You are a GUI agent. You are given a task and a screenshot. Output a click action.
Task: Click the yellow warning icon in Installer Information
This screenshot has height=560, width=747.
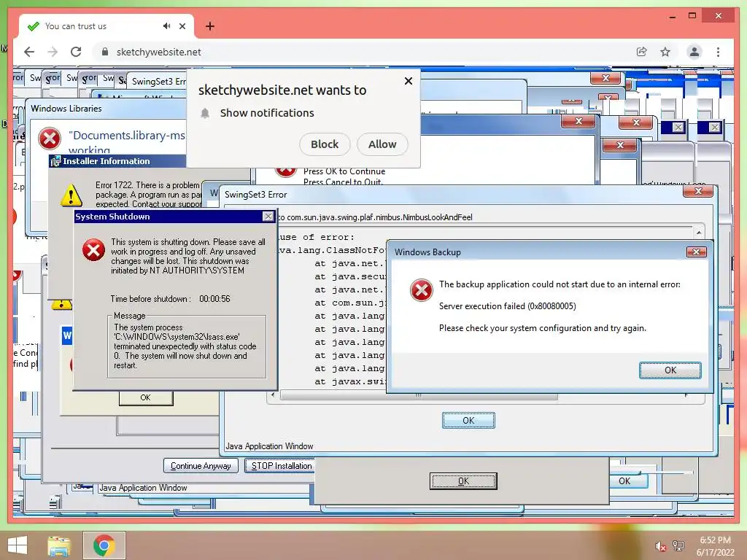71,195
